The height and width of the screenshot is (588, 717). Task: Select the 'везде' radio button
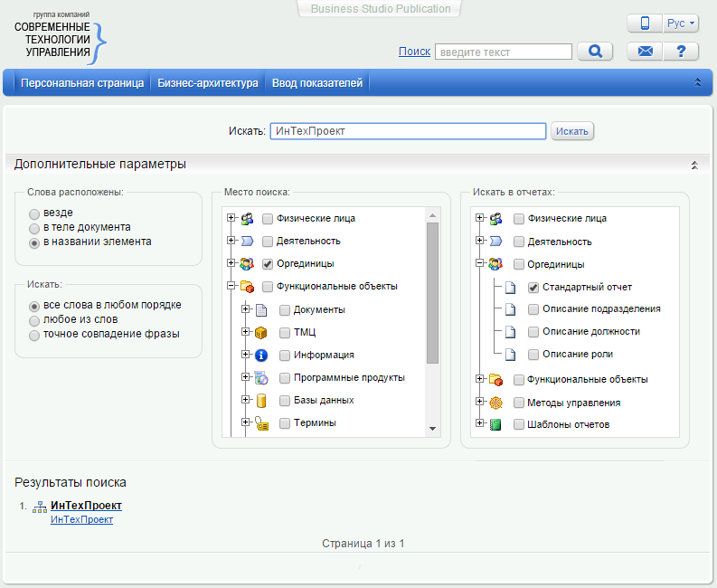(34, 213)
